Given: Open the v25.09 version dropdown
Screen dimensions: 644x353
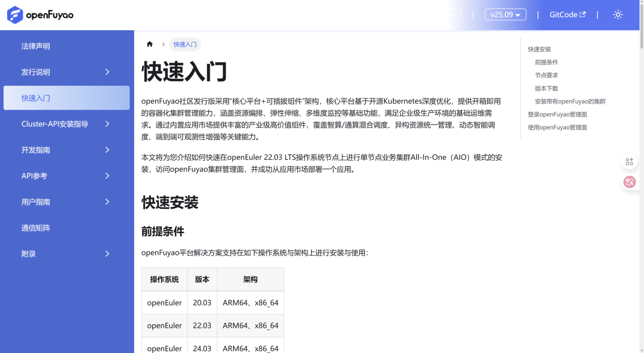Looking at the screenshot, I should pyautogui.click(x=506, y=14).
